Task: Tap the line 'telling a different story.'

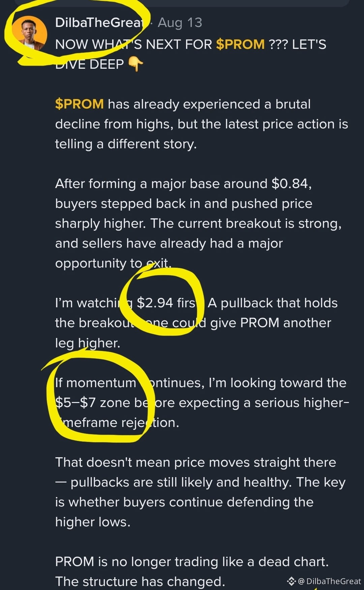Action: coord(126,144)
